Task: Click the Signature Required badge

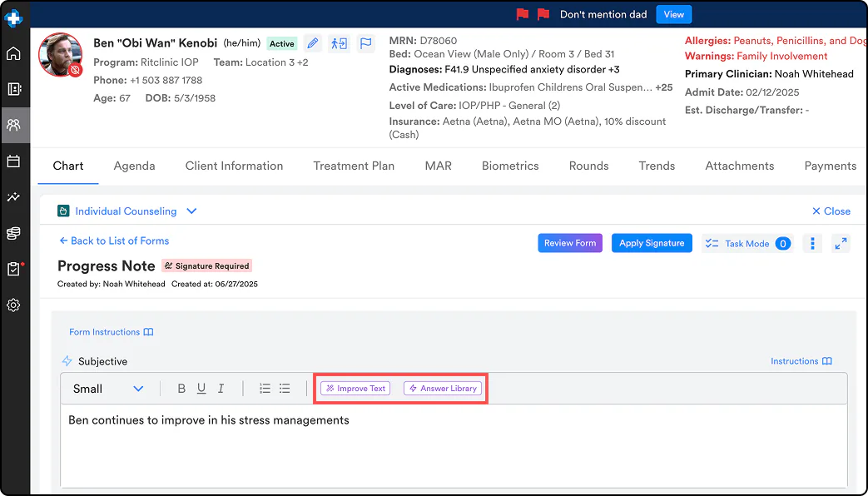Action: pos(207,265)
